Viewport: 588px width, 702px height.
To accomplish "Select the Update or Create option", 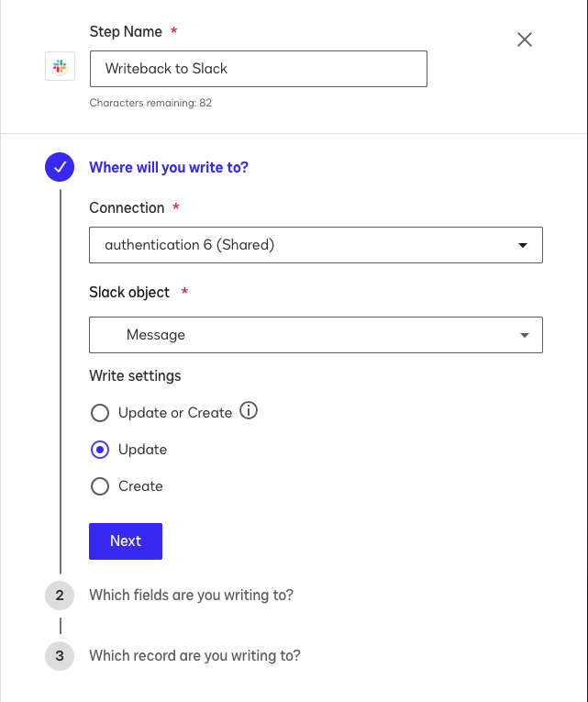I will click(x=100, y=413).
